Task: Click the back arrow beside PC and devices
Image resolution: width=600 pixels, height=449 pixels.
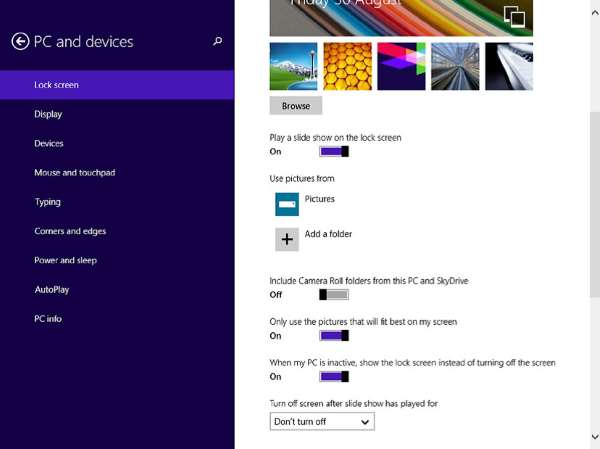Action: coord(20,41)
